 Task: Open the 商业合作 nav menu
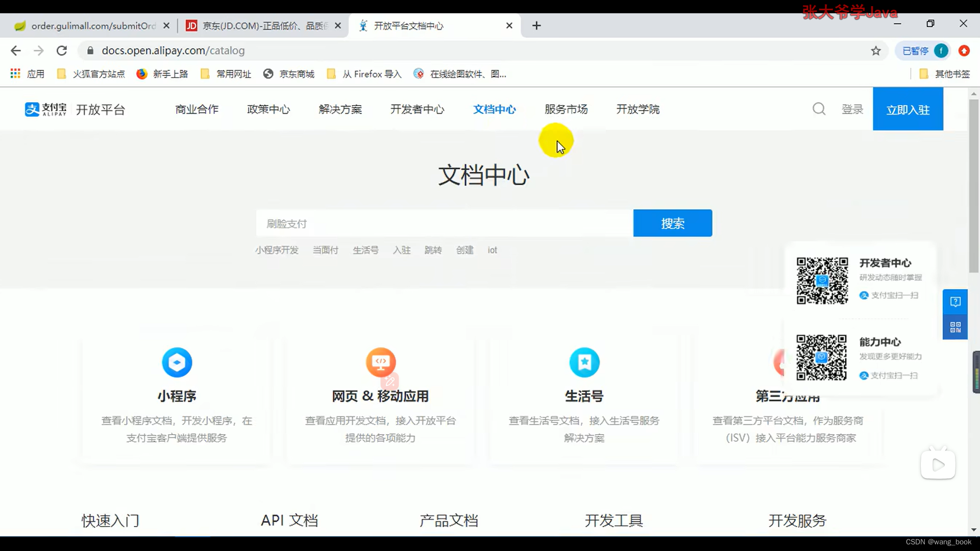pos(197,109)
